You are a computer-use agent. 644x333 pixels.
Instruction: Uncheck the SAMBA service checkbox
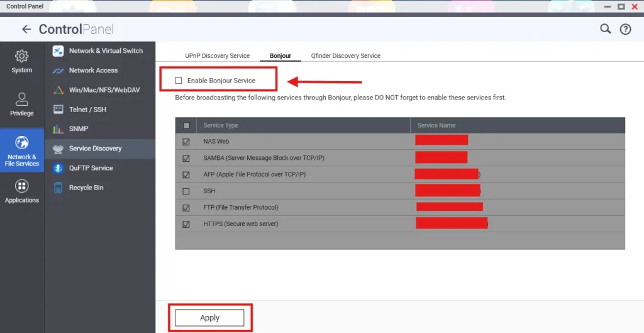[186, 158]
